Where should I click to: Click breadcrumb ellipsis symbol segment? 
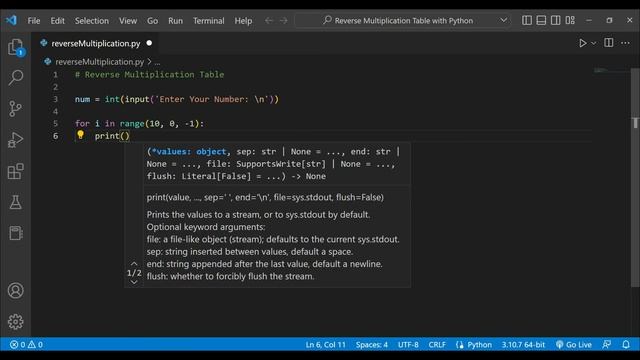pos(158,62)
